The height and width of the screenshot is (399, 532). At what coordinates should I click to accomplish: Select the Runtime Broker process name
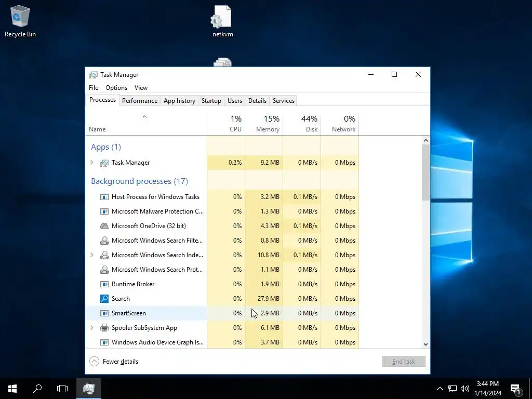pos(133,284)
